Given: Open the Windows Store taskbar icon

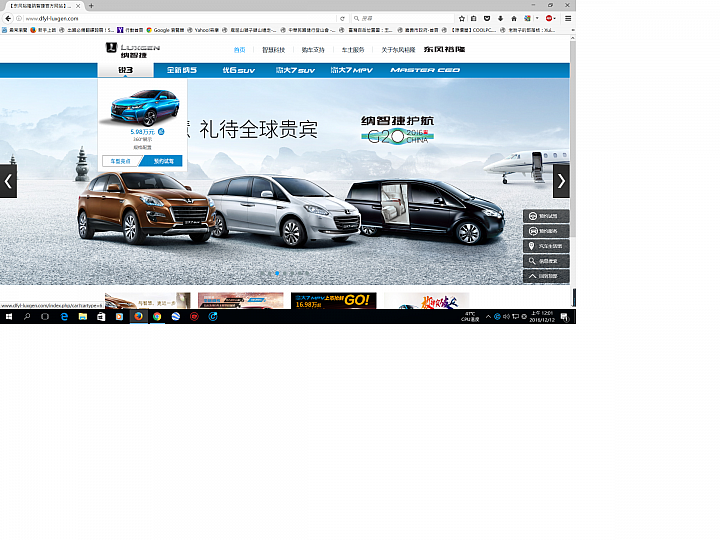Looking at the screenshot, I should click(x=101, y=316).
